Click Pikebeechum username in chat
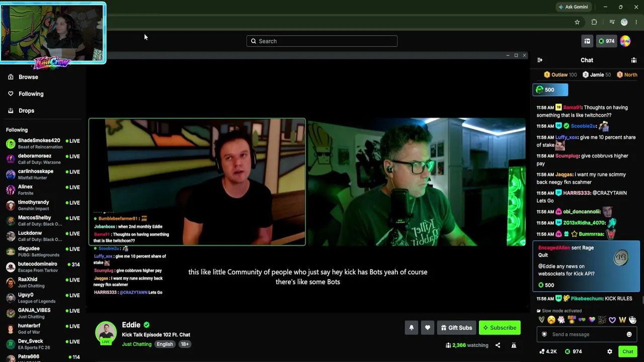This screenshot has height=362, width=644. pyautogui.click(x=587, y=299)
